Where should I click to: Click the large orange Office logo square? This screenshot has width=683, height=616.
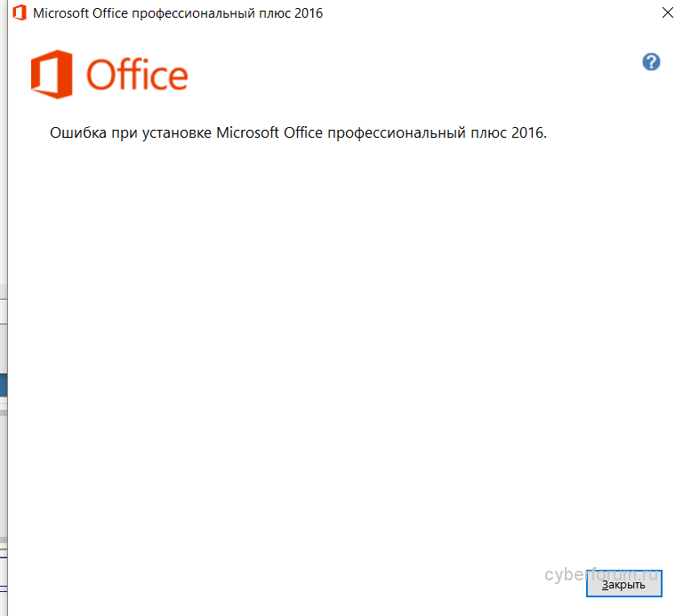point(52,74)
